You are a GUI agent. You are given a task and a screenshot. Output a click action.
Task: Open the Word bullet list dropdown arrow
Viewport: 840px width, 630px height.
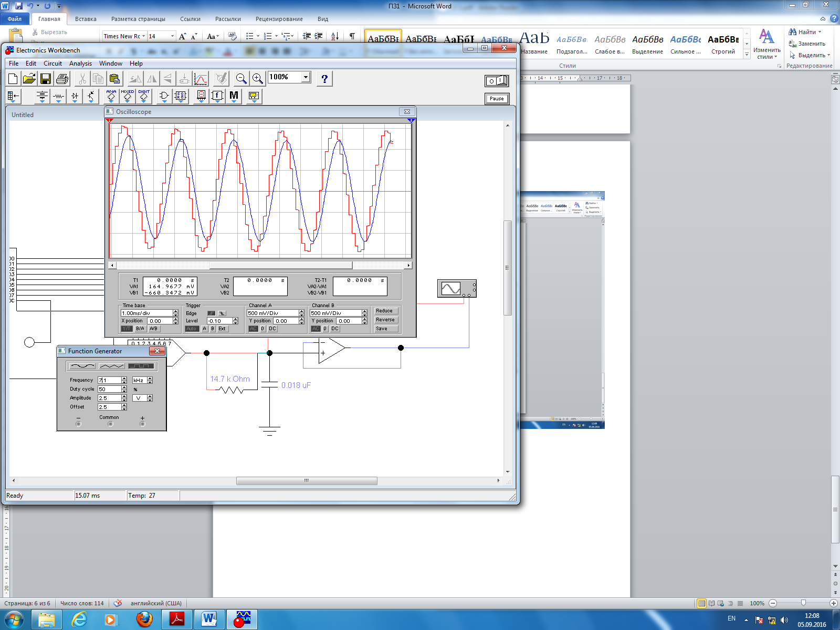pyautogui.click(x=258, y=36)
